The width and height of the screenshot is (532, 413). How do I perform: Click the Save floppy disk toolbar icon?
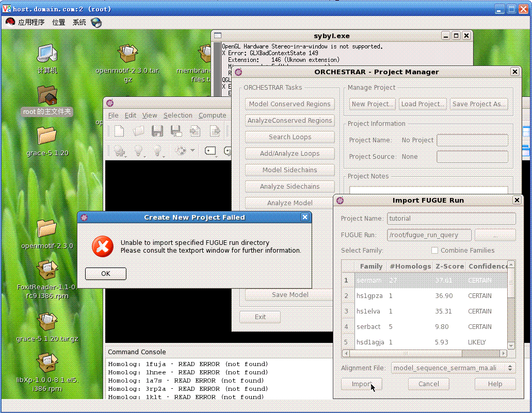(x=157, y=131)
